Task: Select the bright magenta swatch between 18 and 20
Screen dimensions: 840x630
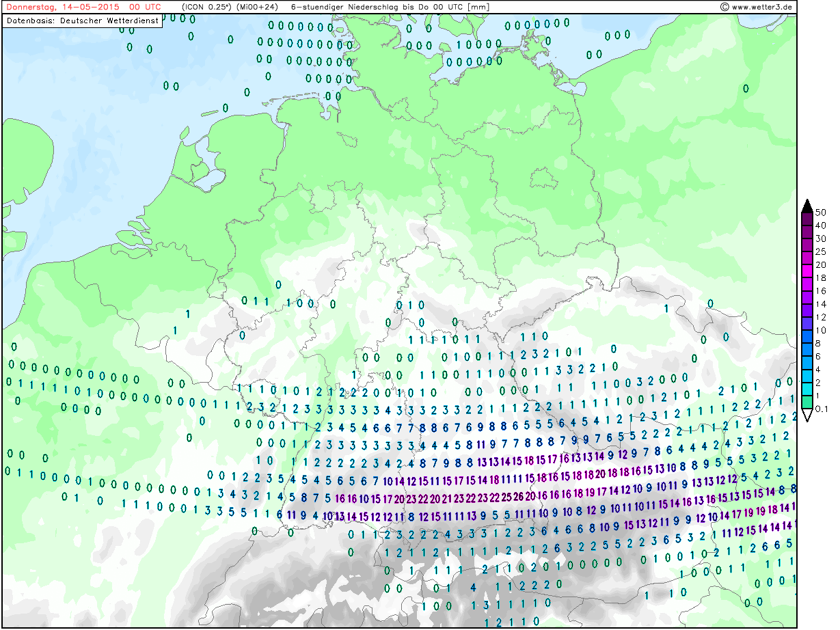Action: tap(807, 271)
